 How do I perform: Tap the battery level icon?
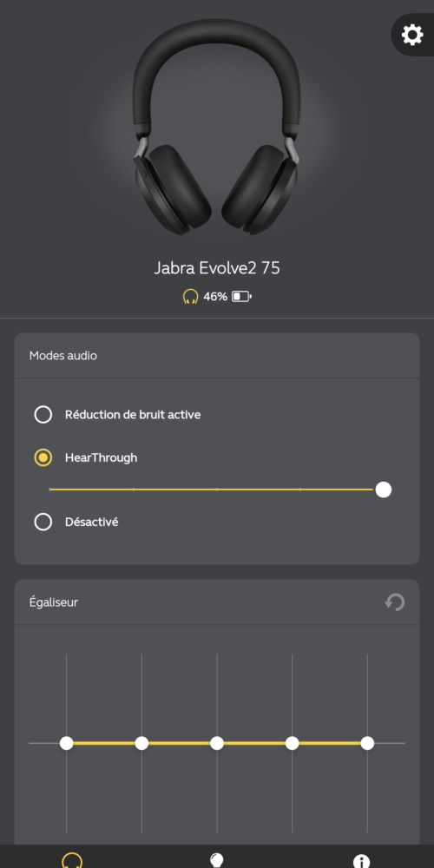point(242,297)
